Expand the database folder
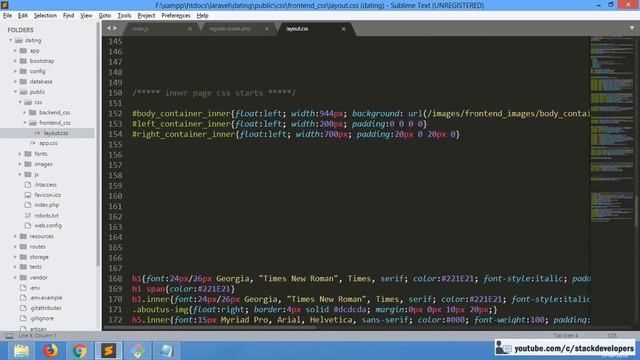This screenshot has width=640, height=360. pyautogui.click(x=16, y=82)
